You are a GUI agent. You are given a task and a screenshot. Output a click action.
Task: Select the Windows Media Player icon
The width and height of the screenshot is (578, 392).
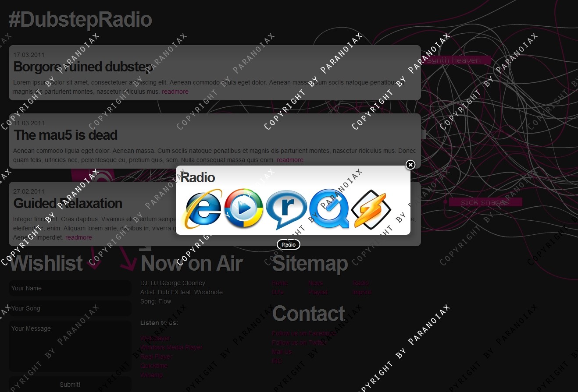point(243,208)
